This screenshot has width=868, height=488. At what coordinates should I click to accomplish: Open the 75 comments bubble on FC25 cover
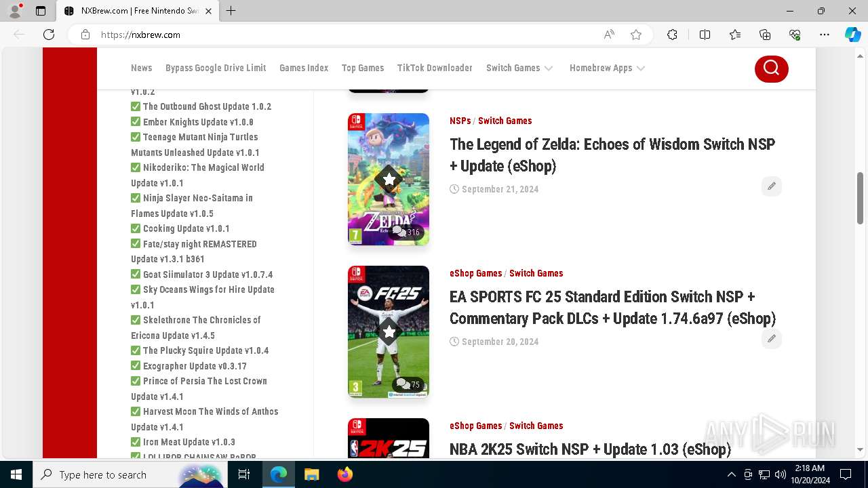click(x=408, y=384)
